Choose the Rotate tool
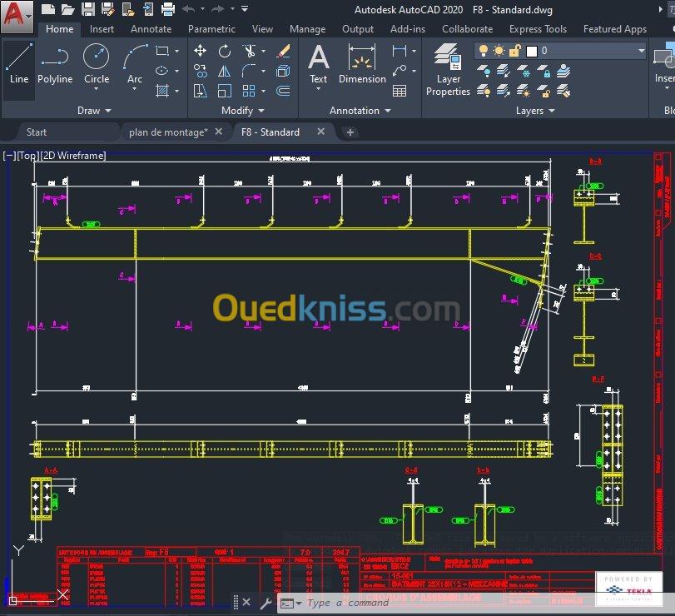Screen dimensions: 675x616 224,51
